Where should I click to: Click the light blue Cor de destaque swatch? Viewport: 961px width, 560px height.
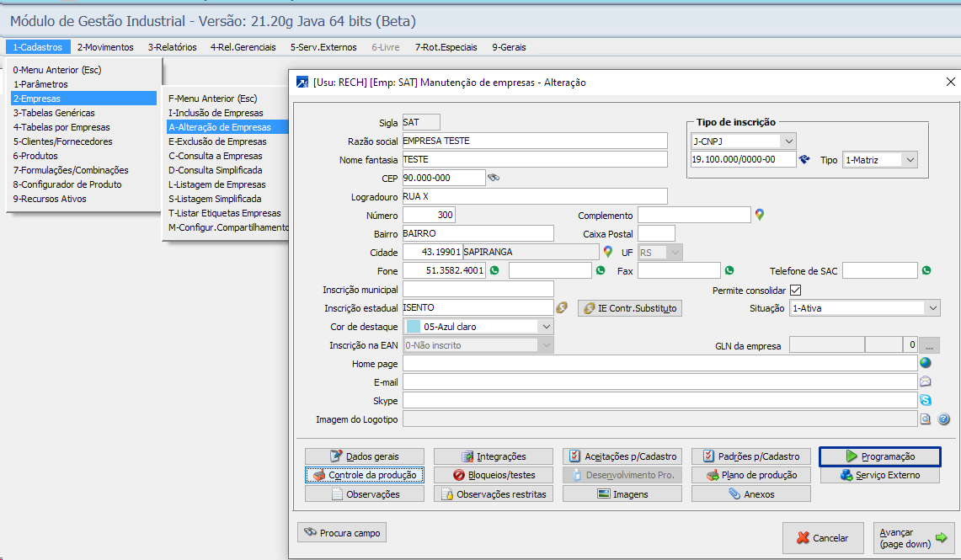coord(414,327)
